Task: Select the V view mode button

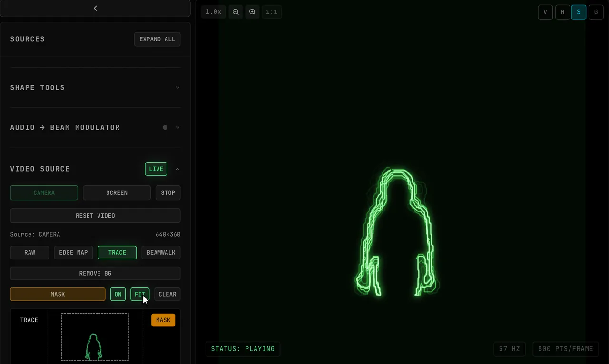Action: (x=545, y=12)
